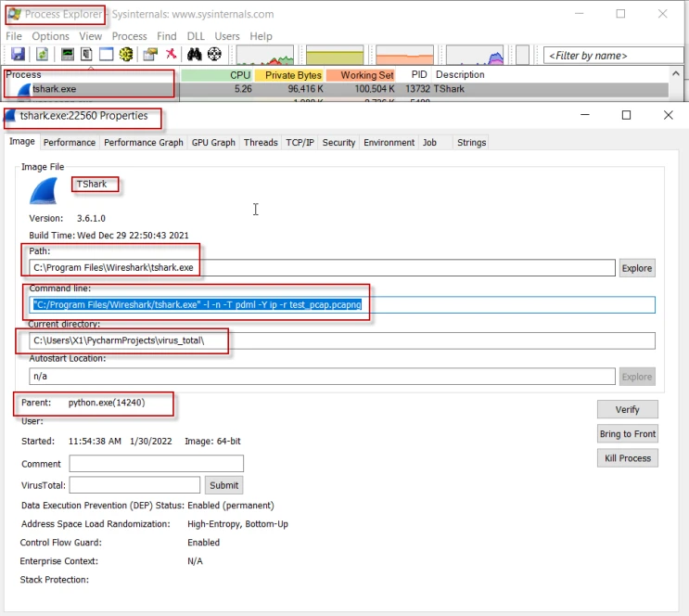Screen dimensions: 689x616
Task: Click the red X Kill Process toolbar icon
Action: point(171,55)
